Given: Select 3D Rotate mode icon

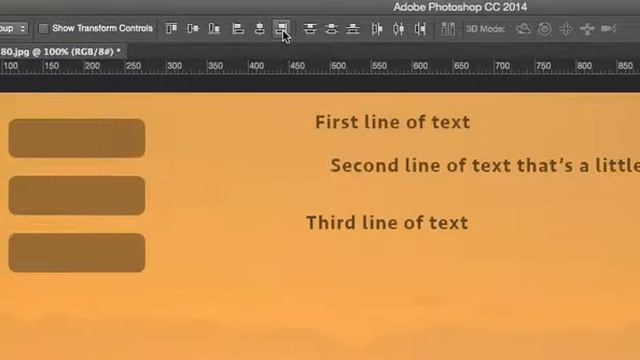Looking at the screenshot, I should (x=523, y=29).
